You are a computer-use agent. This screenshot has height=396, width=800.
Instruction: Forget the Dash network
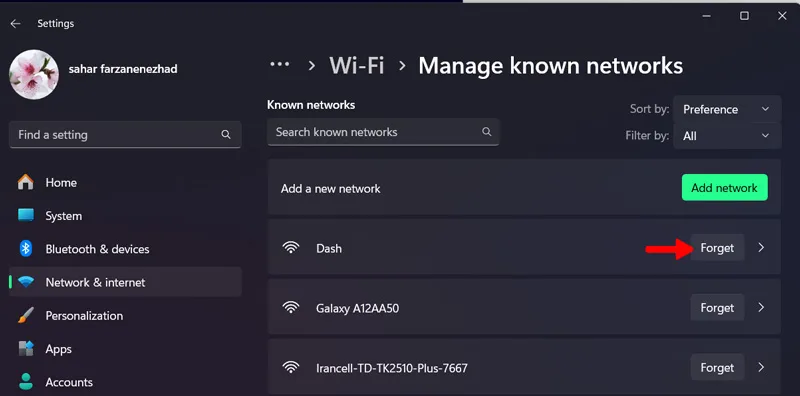coord(717,248)
